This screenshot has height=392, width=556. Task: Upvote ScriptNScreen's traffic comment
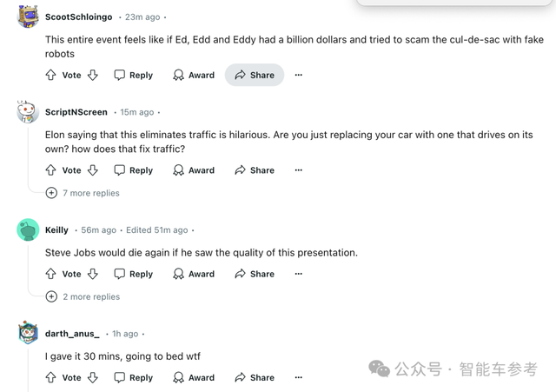[x=50, y=170]
